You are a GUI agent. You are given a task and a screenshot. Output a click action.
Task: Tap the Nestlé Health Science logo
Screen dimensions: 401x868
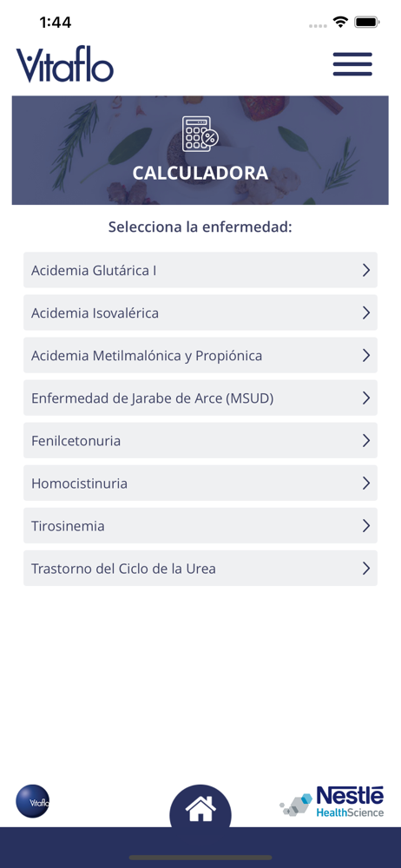click(332, 801)
